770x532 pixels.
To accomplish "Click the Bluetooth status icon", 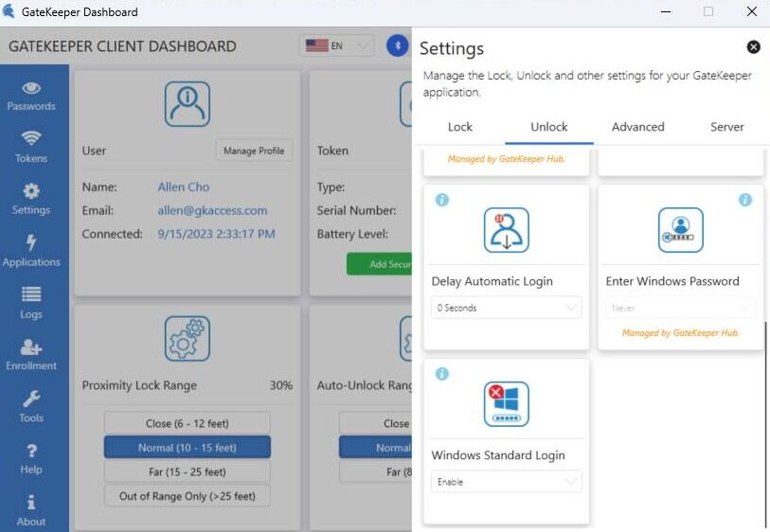I will click(397, 45).
